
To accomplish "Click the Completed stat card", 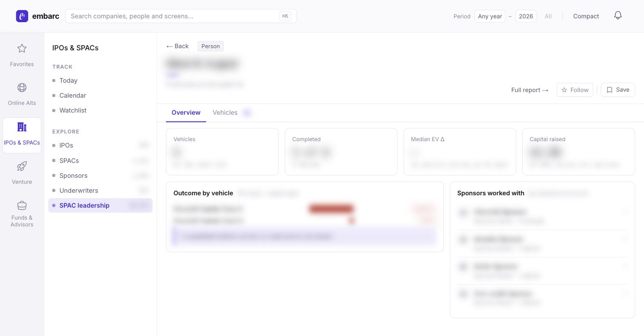I will (341, 152).
